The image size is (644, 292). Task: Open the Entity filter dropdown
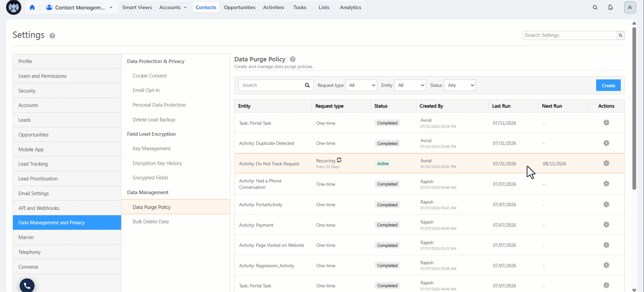coord(410,85)
